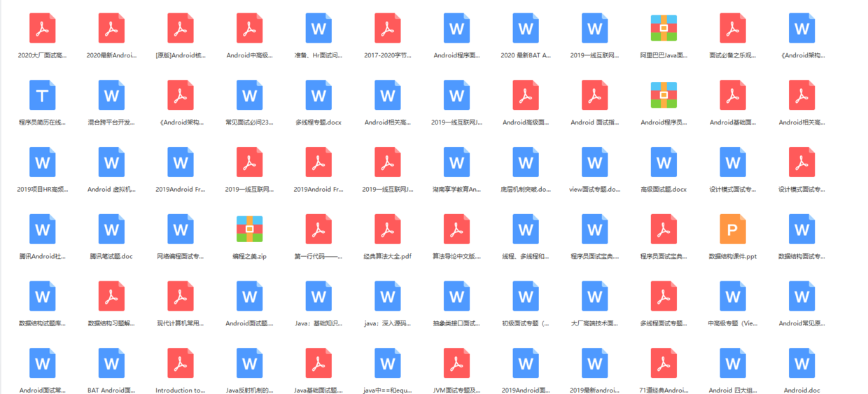This screenshot has width=868, height=394.
Task: Click the label '2019Android面...'
Action: click(526, 391)
